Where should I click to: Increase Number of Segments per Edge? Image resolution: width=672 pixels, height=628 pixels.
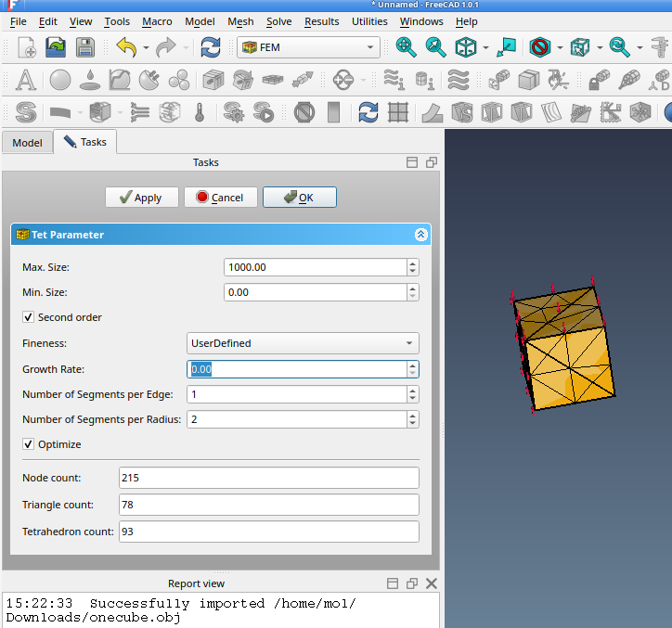coord(412,391)
